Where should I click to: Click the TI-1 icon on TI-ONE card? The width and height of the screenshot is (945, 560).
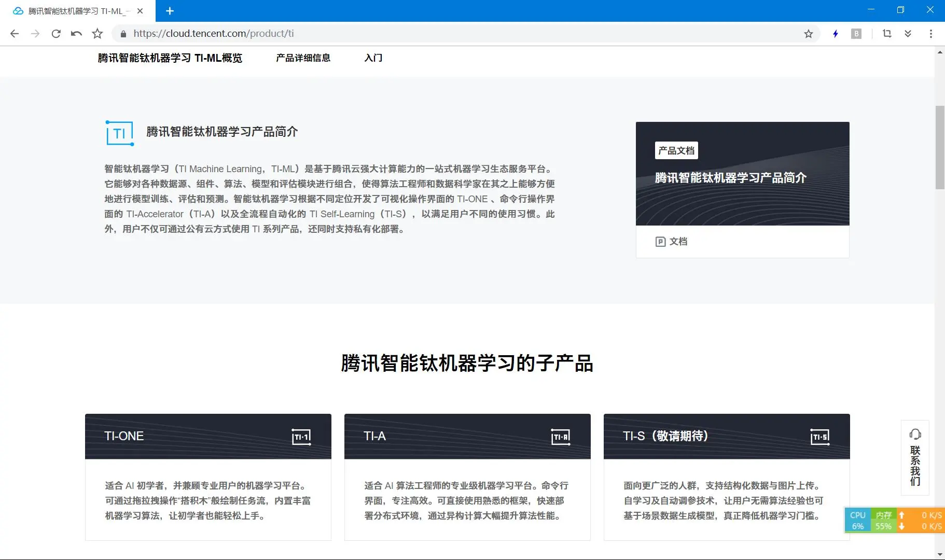301,437
